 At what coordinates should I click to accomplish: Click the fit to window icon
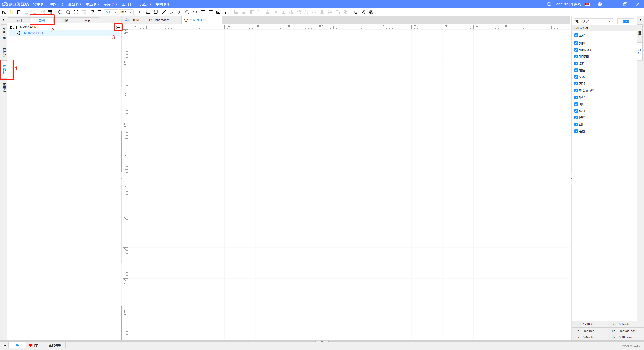[76, 12]
